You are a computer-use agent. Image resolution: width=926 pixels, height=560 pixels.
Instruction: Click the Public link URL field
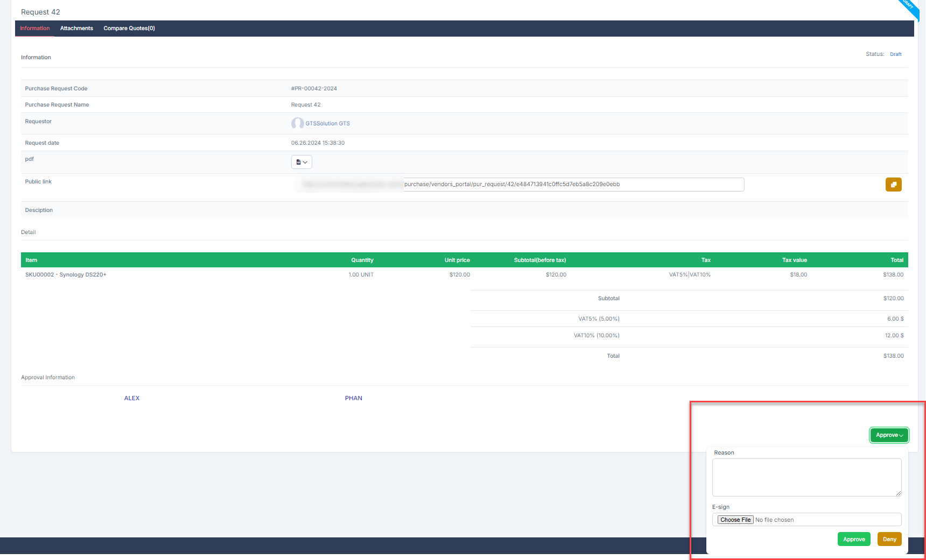coord(573,185)
